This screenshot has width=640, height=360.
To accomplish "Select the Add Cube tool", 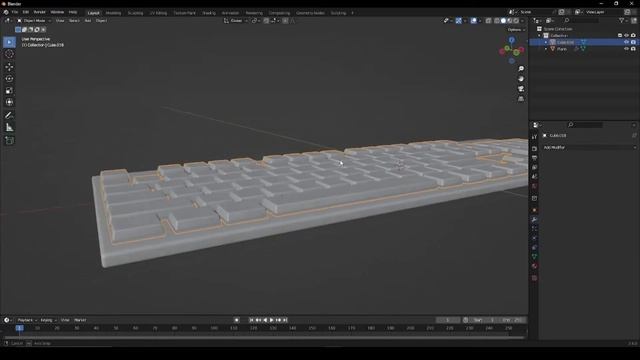I will click(9, 140).
